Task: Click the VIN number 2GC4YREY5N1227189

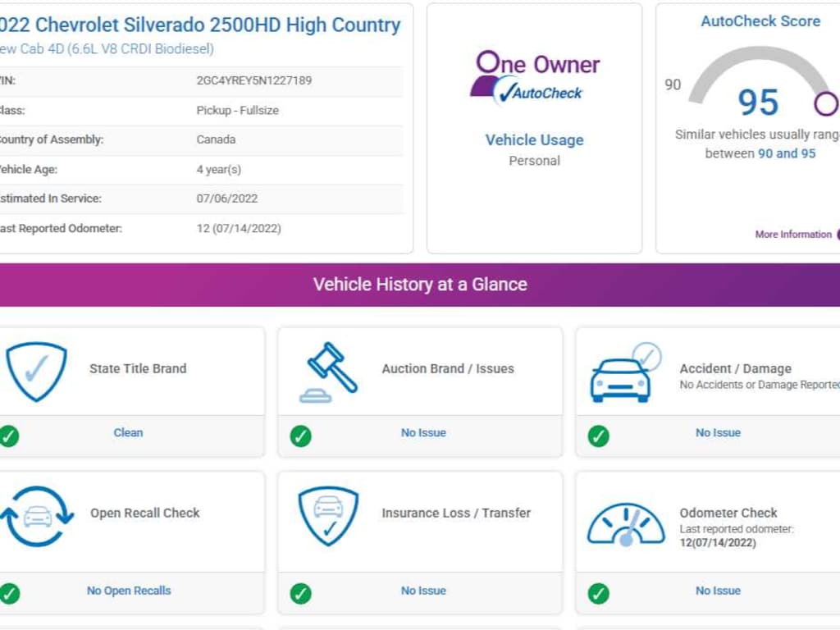Action: (x=254, y=80)
